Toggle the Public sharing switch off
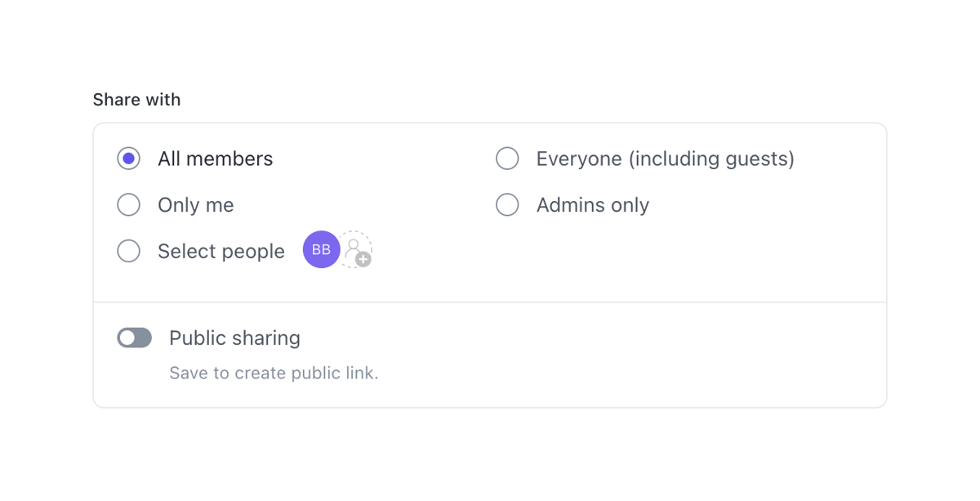Viewport: 980px width, 501px height. tap(134, 338)
